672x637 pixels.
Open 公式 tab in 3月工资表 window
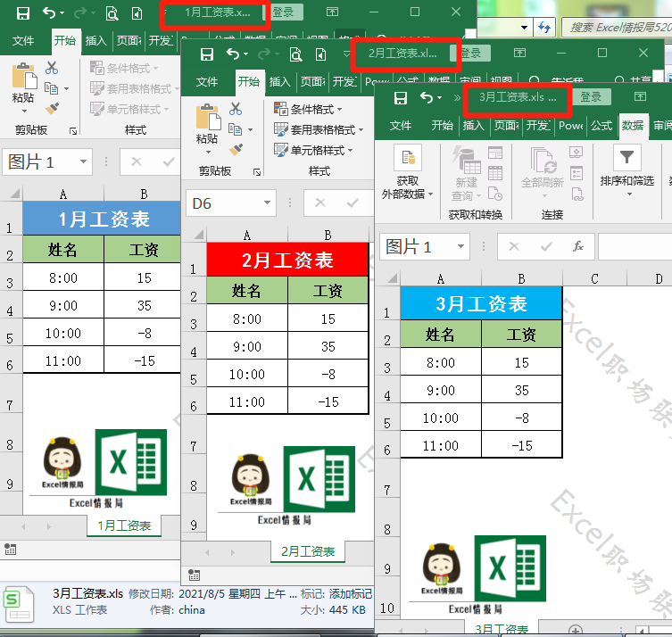coord(601,125)
